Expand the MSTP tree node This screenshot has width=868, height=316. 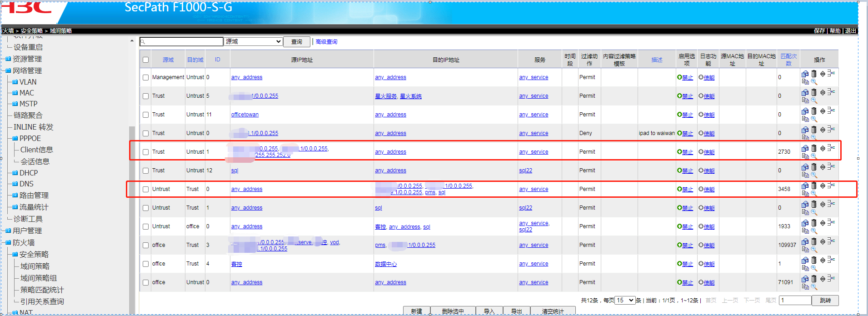[15, 104]
